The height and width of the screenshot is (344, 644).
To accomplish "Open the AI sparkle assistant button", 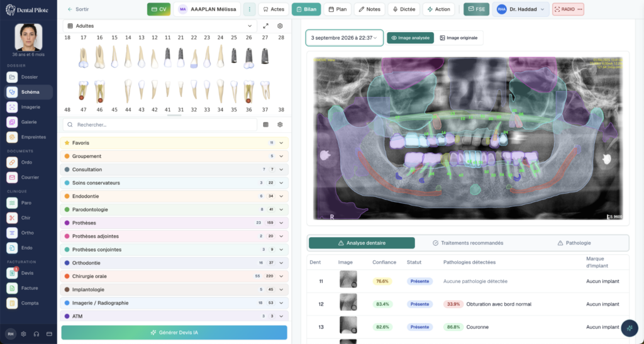I will coord(630,328).
